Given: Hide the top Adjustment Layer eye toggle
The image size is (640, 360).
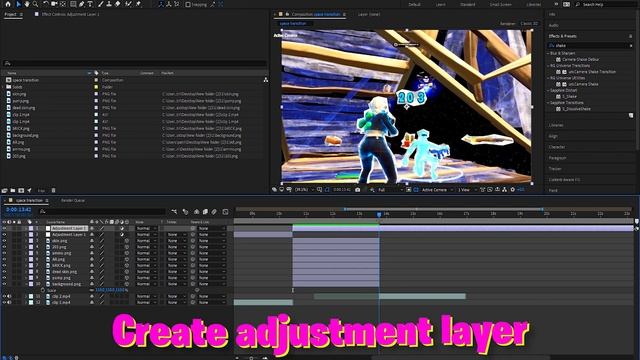Looking at the screenshot, I should click(4, 229).
